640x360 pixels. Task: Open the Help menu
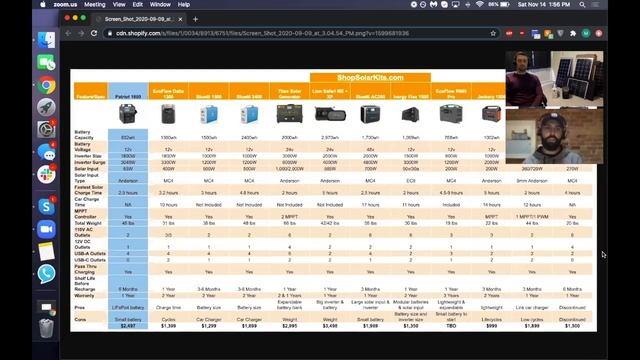[184, 4]
